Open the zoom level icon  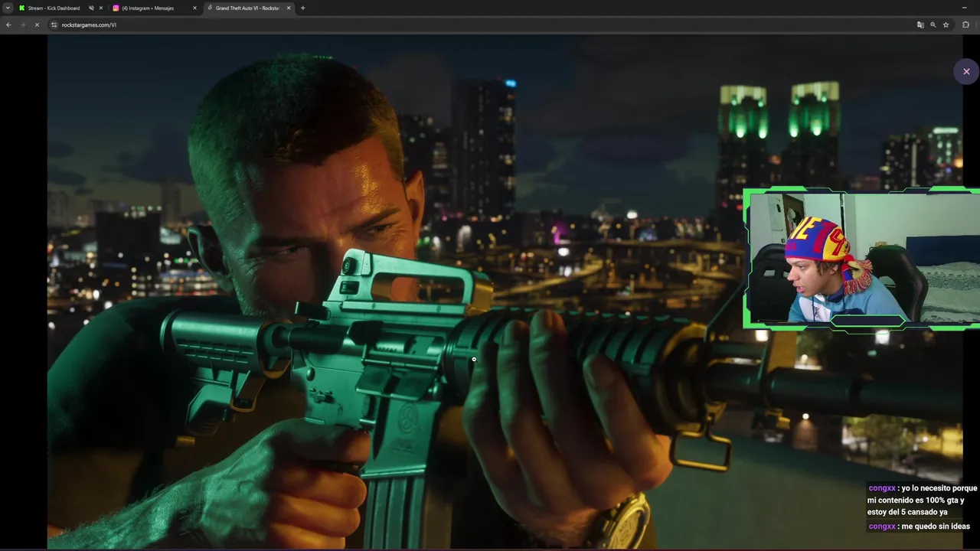point(933,24)
